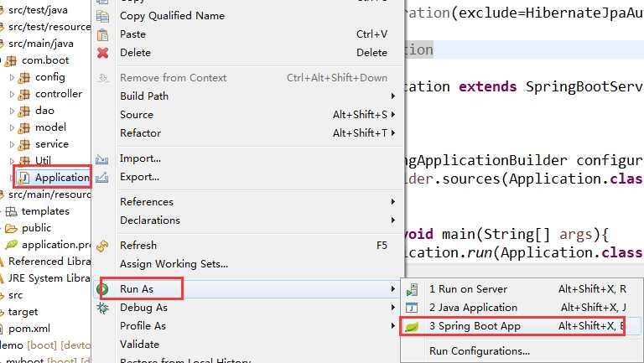Click the Application Java file icon
Image resolution: width=644 pixels, height=363 pixels.
click(23, 178)
